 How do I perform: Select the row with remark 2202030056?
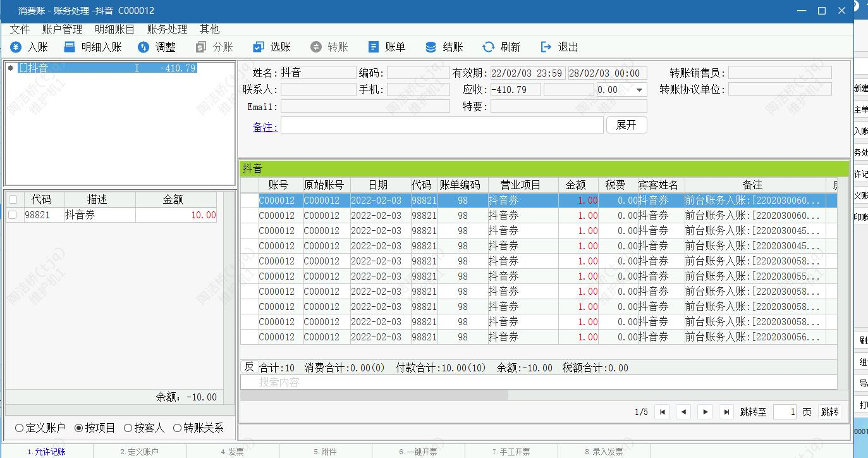tap(539, 337)
